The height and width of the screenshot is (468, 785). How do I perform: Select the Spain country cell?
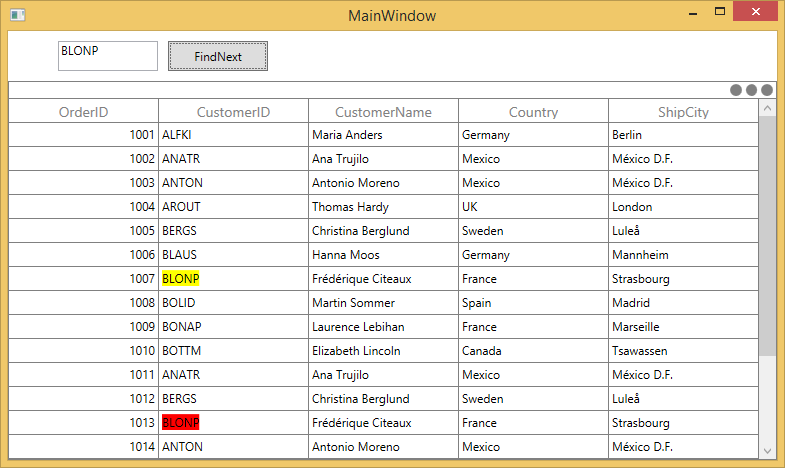[533, 303]
